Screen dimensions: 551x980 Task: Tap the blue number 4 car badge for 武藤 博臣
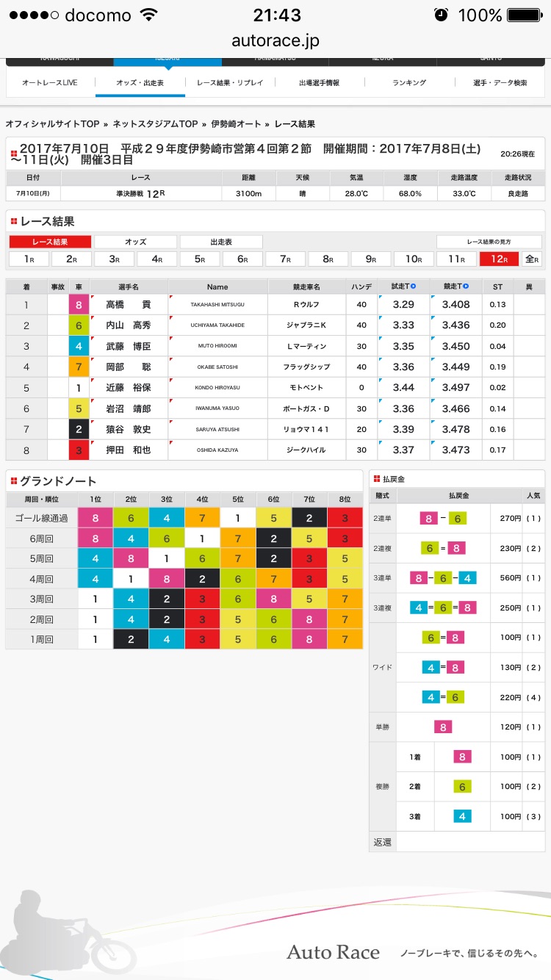(x=79, y=345)
